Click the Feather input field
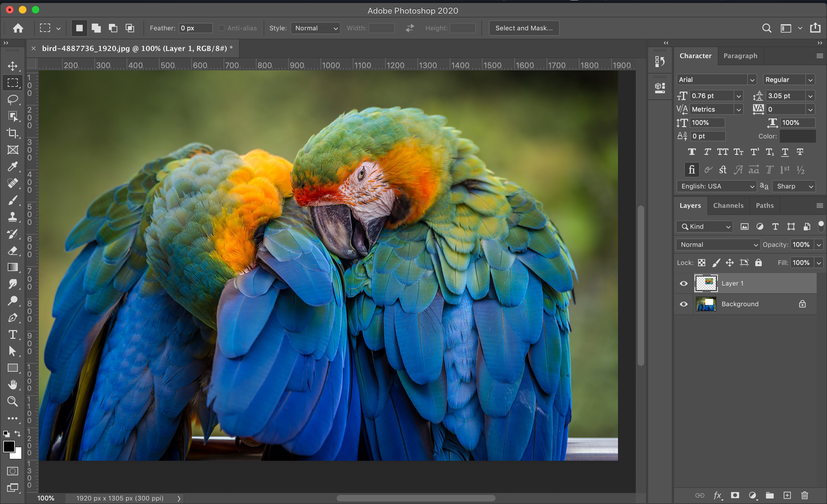The height and width of the screenshot is (504, 827). point(196,28)
